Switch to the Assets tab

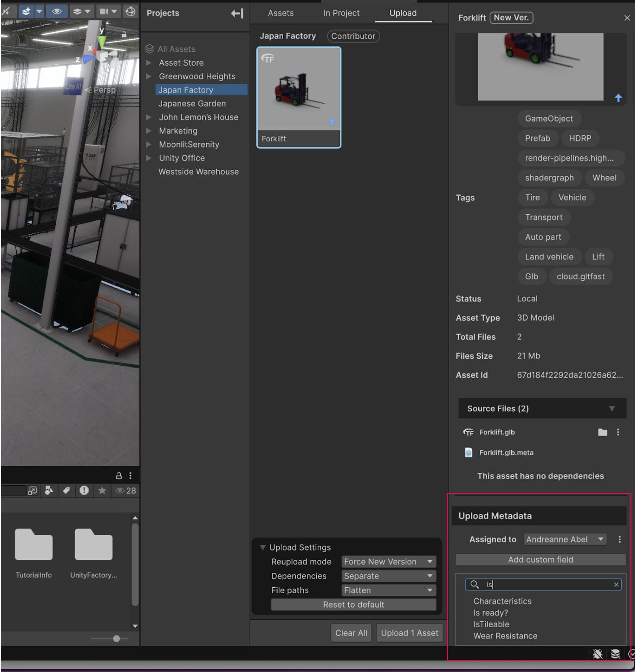click(281, 13)
